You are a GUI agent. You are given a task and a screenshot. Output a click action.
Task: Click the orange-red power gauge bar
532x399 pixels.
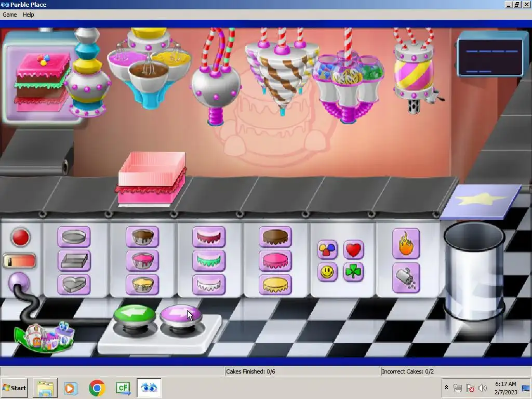[x=19, y=261]
